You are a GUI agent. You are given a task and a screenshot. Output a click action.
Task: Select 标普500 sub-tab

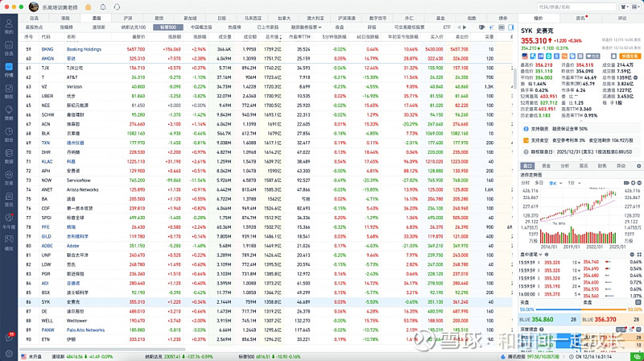click(168, 27)
